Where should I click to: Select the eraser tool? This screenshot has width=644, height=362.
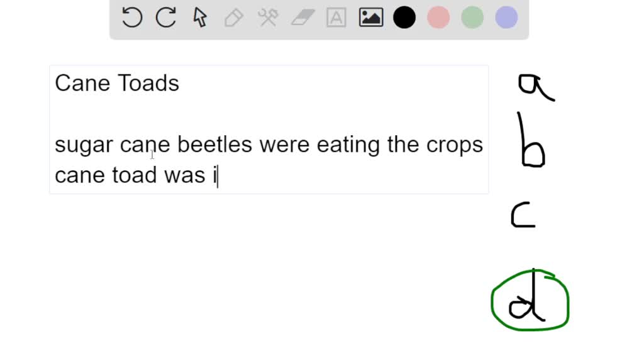pos(303,18)
